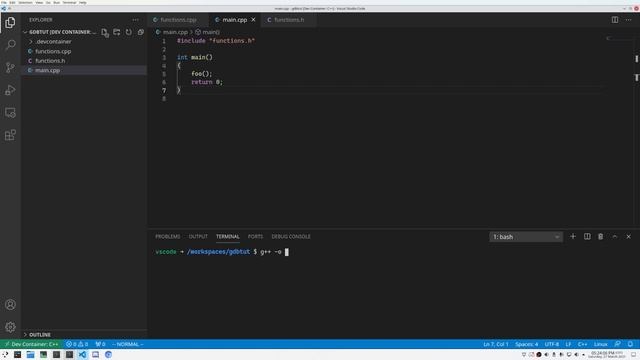This screenshot has height=360, width=640.
Task: Open the Remote Explorer view
Action: click(10, 113)
